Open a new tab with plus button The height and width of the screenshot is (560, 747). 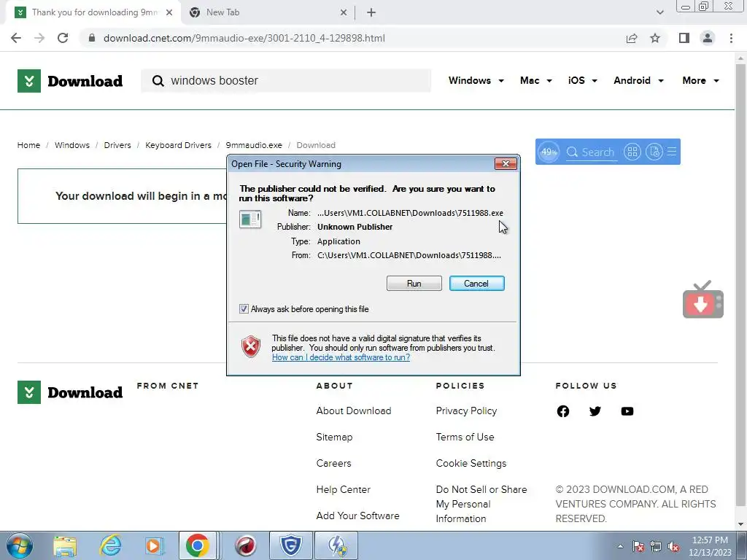pyautogui.click(x=371, y=12)
